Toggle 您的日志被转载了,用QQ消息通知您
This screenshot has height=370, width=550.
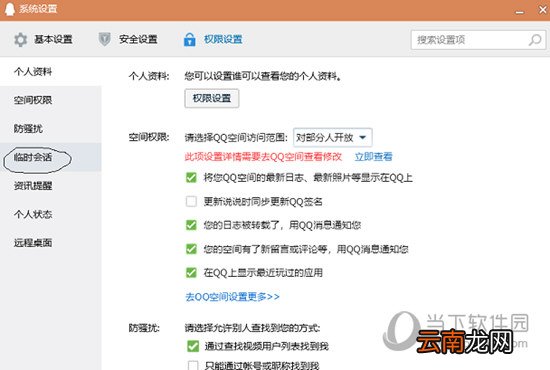coord(191,225)
